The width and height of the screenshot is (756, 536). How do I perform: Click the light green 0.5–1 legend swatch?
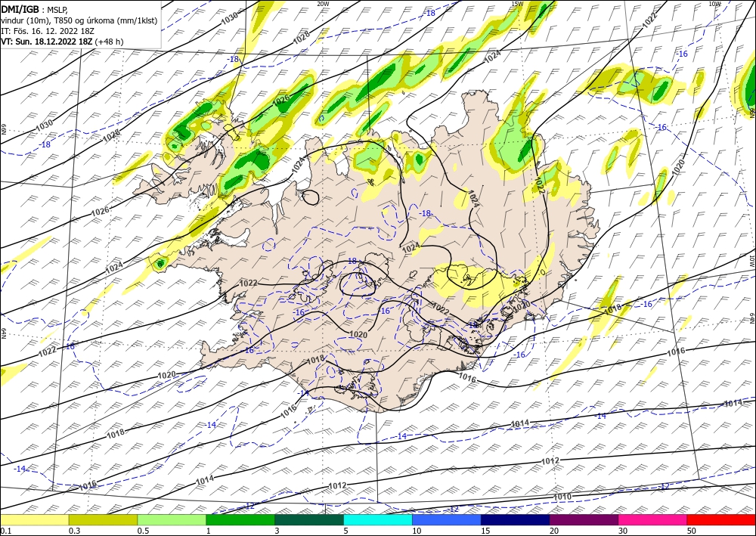(x=172, y=519)
